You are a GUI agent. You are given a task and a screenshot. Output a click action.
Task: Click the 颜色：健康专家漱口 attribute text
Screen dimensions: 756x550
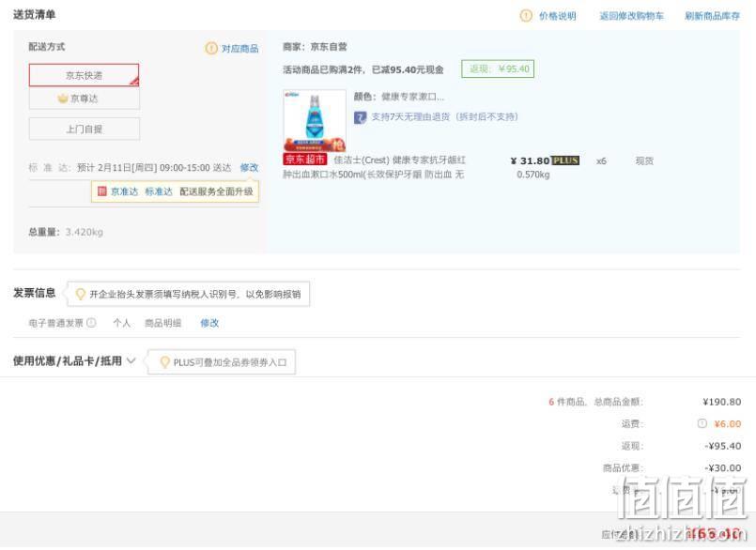[x=399, y=97]
